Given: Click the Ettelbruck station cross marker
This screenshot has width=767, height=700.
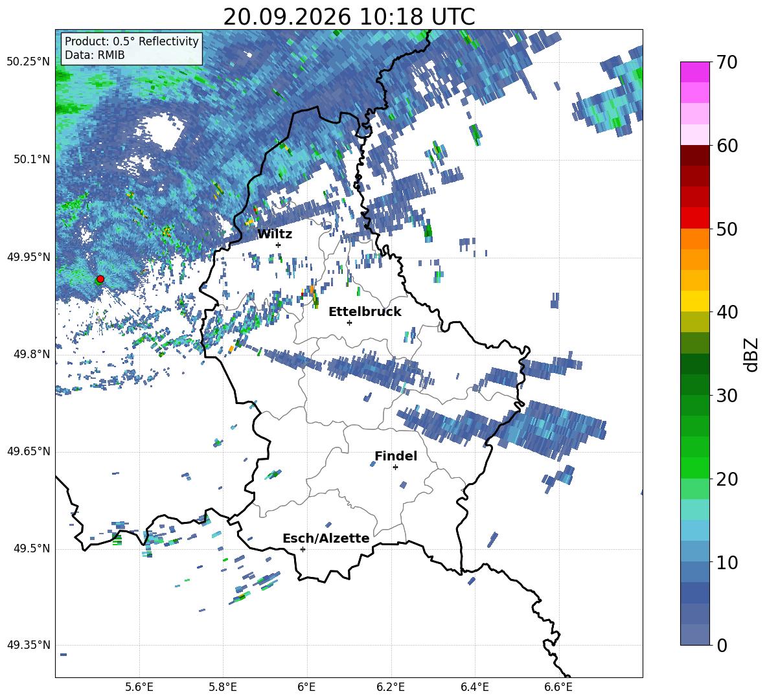Looking at the screenshot, I should 349,322.
